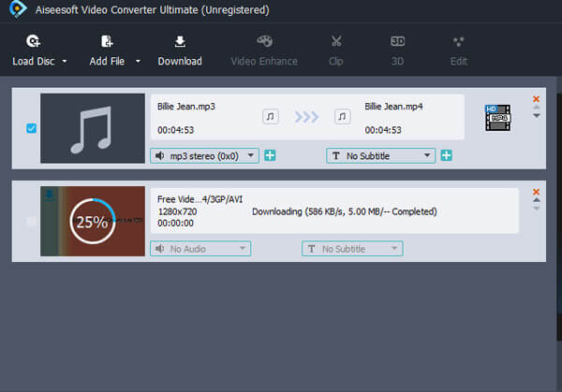Click the T icon in Billie Jean subtitle dropdown

(336, 155)
